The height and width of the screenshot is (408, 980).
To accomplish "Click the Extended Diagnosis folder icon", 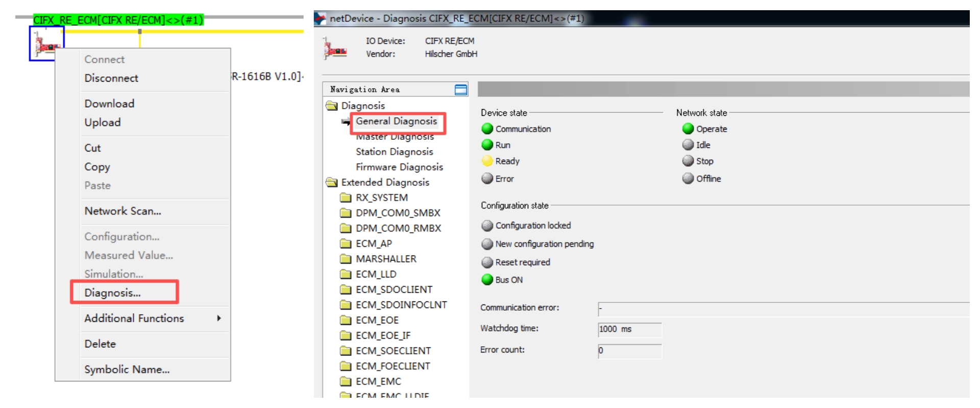I will (x=332, y=182).
